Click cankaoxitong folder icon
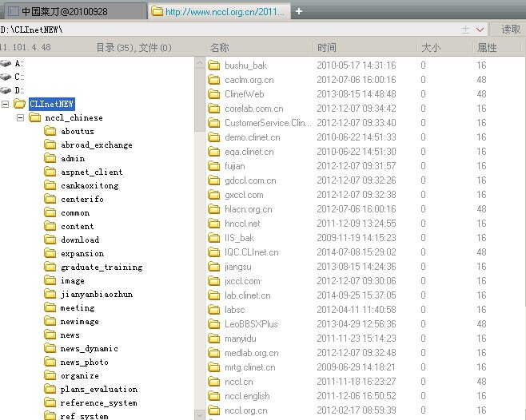The height and width of the screenshot is (420, 526). 50,186
